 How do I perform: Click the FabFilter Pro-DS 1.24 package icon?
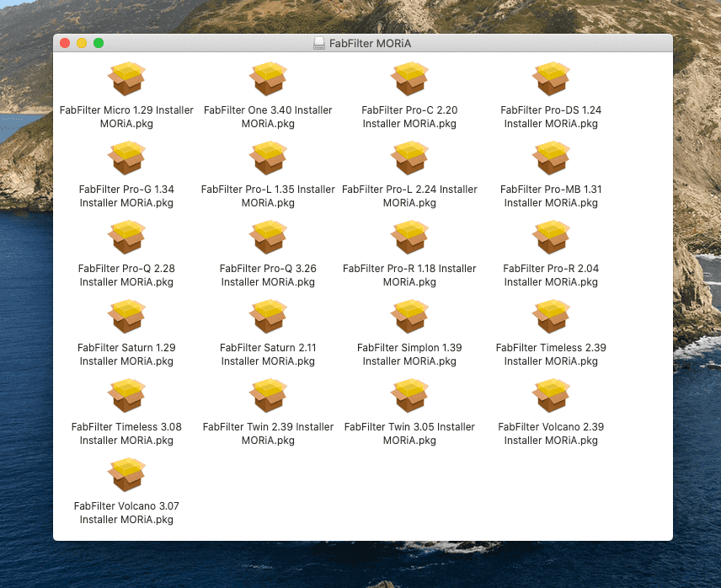coord(551,79)
